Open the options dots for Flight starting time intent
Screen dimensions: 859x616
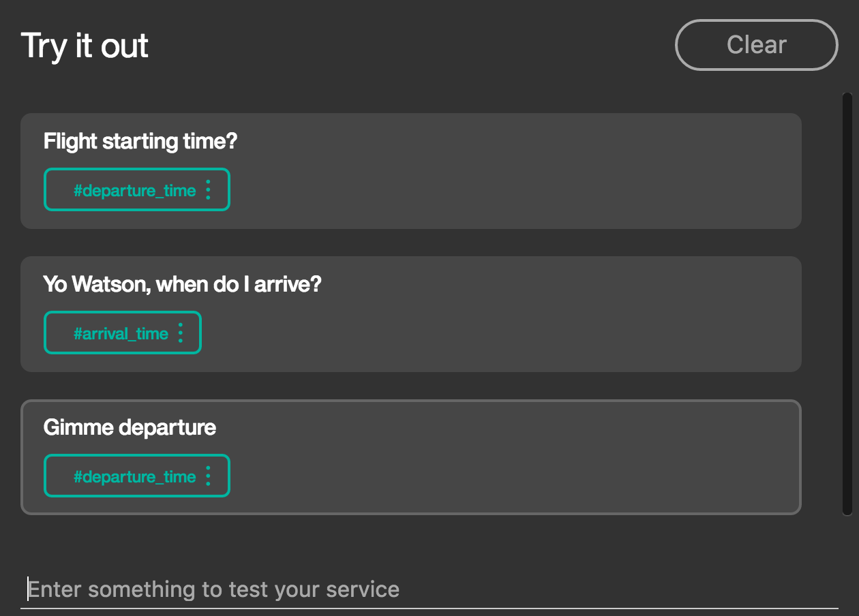point(208,190)
